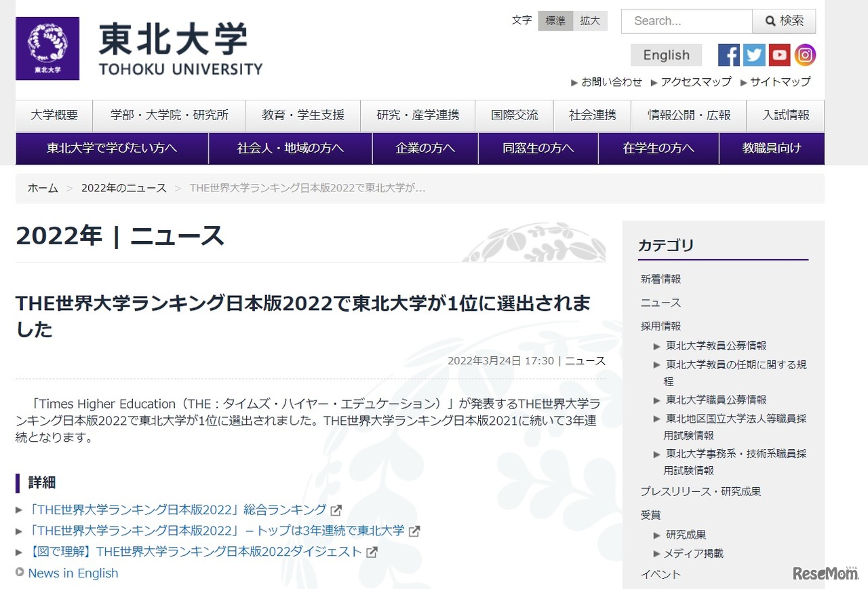Image resolution: width=868 pixels, height=589 pixels.
Task: Click the Tohoku University purple logo emblem
Action: coord(47,49)
